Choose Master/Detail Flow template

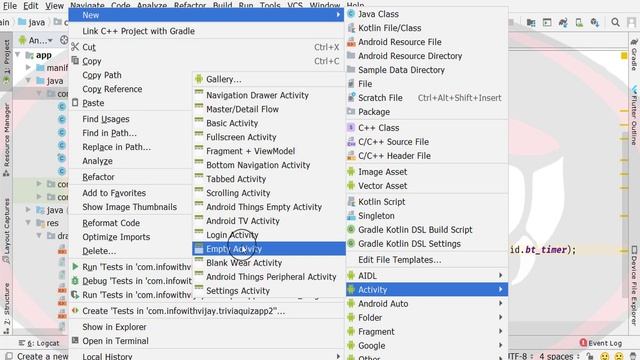coord(269,109)
